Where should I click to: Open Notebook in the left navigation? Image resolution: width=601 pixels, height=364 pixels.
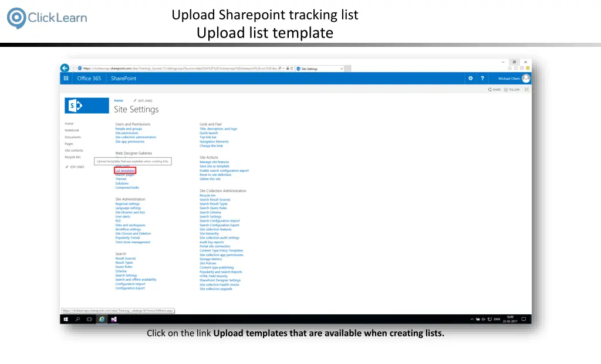pos(72,130)
